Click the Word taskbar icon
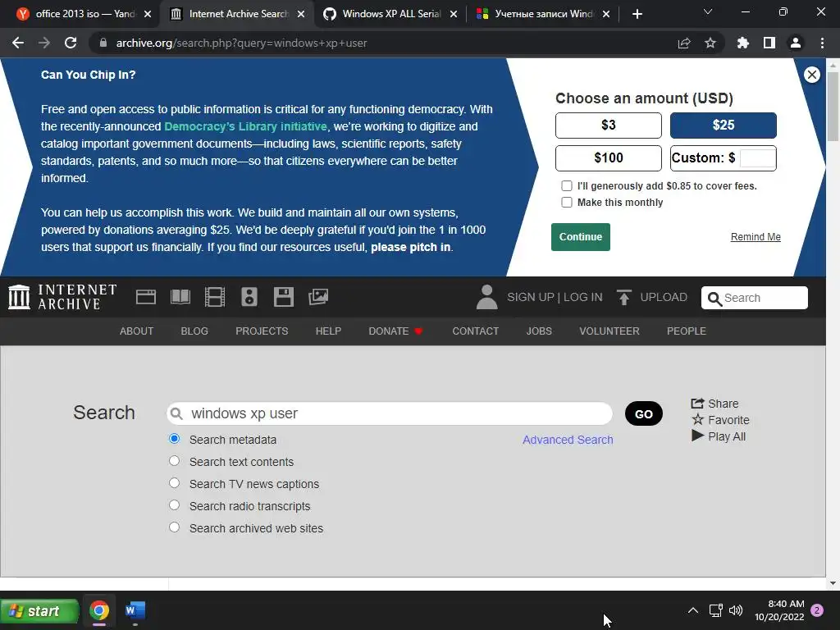Image resolution: width=840 pixels, height=630 pixels. pos(135,610)
